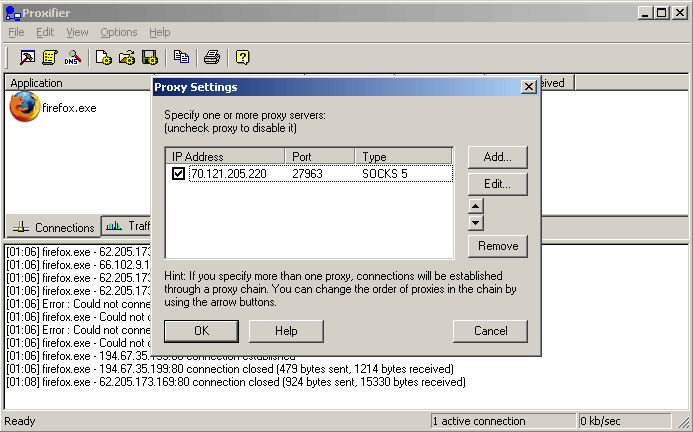Image resolution: width=693 pixels, height=432 pixels.
Task: Open Proxy Settings toolbar icon with hammer
Action: point(27,57)
